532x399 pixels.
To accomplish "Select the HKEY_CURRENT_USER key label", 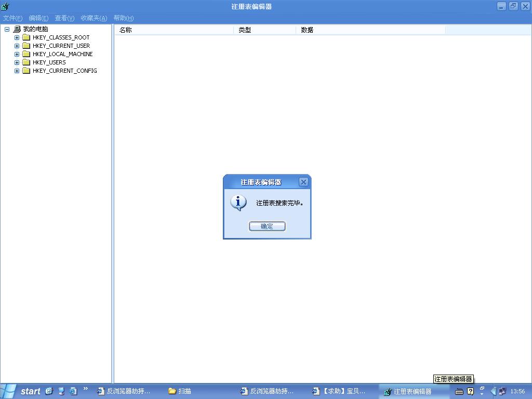I will tap(61, 46).
